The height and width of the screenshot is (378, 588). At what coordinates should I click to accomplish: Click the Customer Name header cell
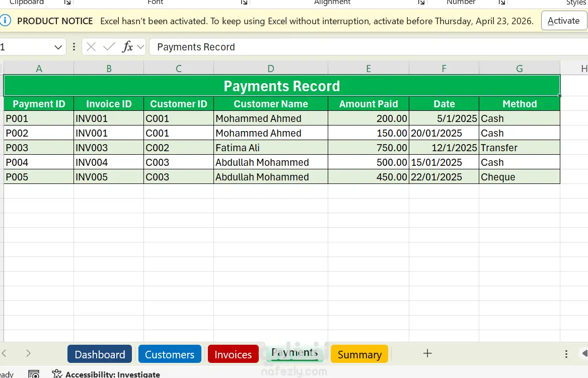(271, 104)
